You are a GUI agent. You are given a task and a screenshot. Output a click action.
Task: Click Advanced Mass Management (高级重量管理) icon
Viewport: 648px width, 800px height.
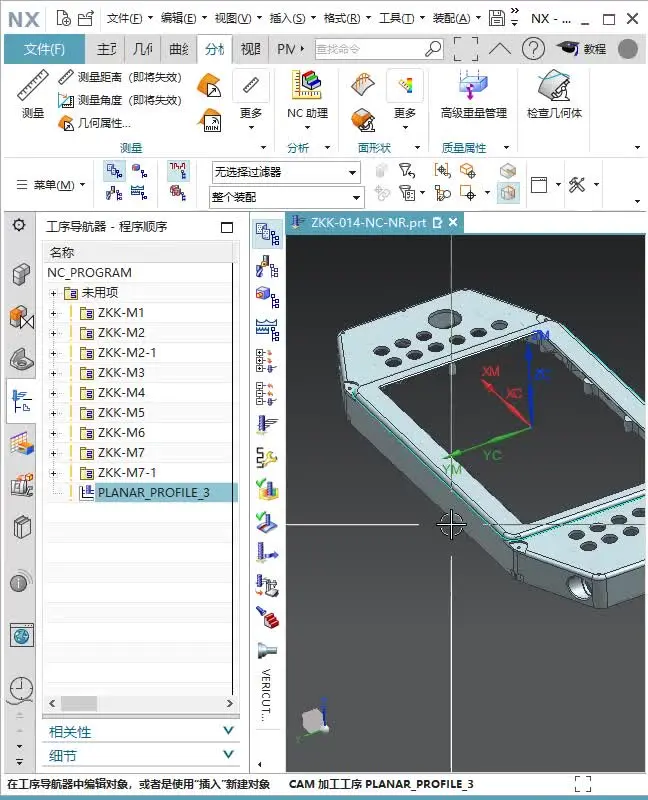pos(473,89)
